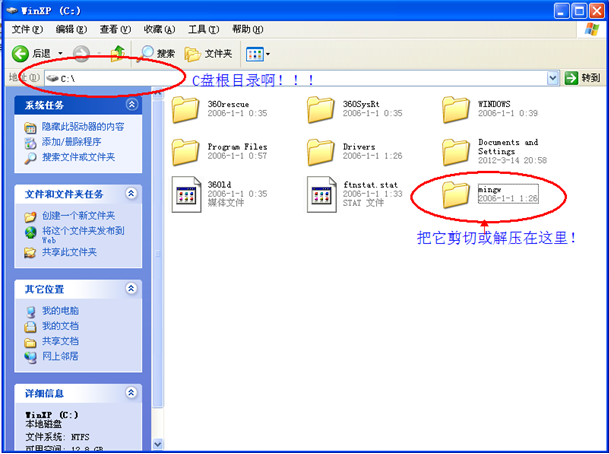Select the 360SysRt folder icon
Screen dimensions: 609x454
pos(320,110)
